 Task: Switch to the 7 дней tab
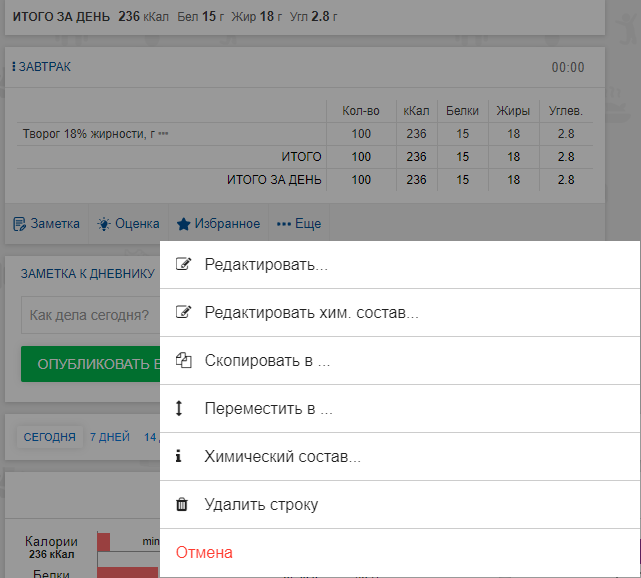pyautogui.click(x=109, y=437)
